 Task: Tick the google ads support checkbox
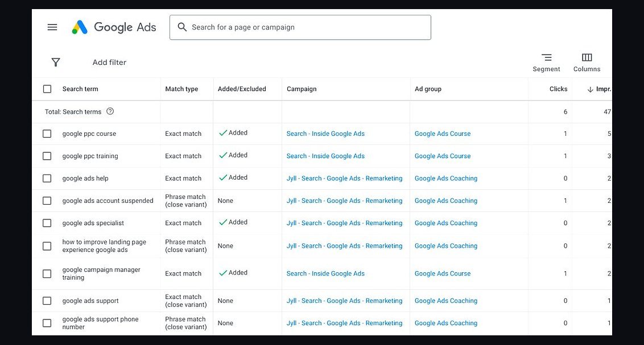[47, 301]
